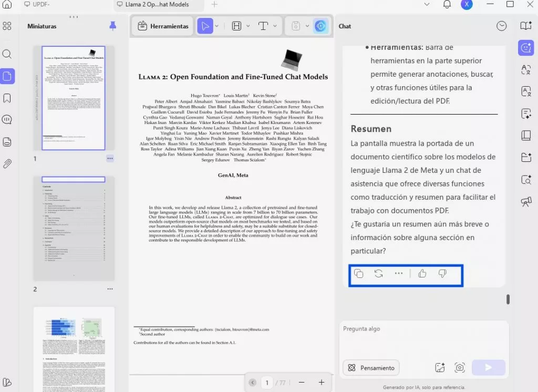The image size is (538, 392).
Task: Zoom in with plus button
Action: (322, 383)
